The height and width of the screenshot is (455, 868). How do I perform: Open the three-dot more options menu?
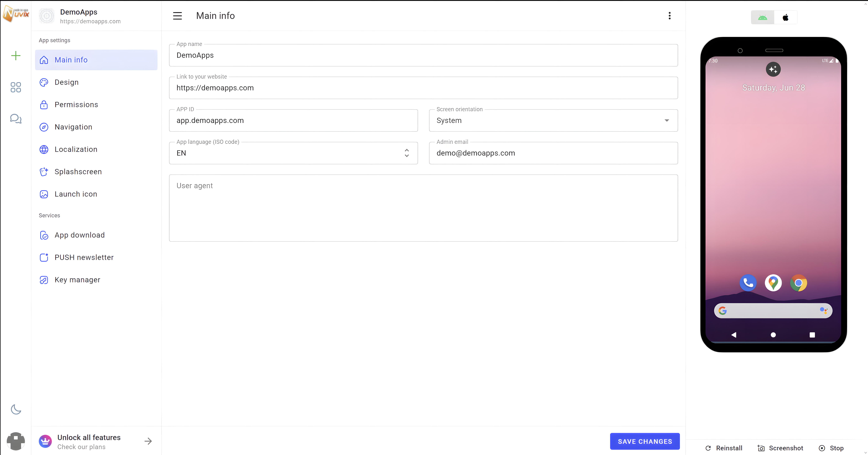click(669, 16)
